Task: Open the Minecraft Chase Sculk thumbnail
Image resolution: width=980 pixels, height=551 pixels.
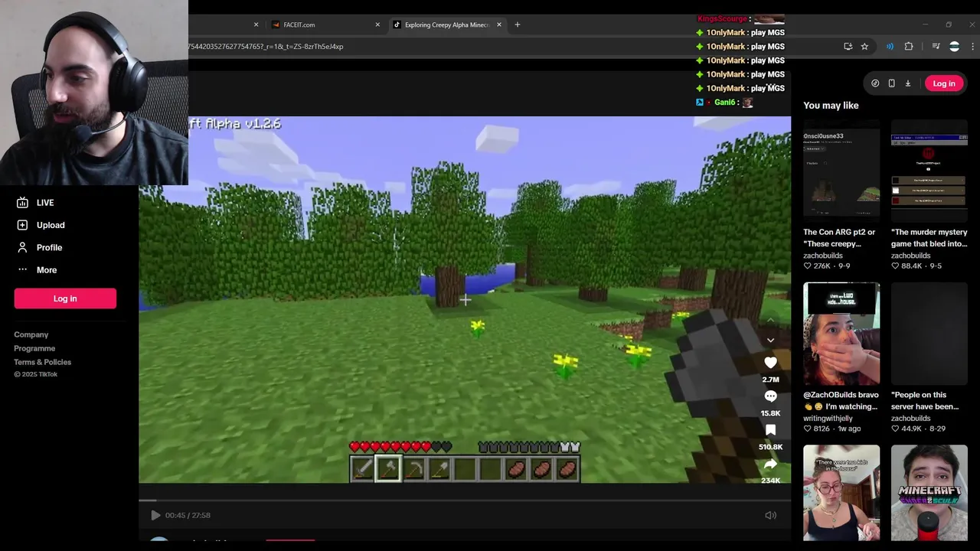Action: coord(929,493)
